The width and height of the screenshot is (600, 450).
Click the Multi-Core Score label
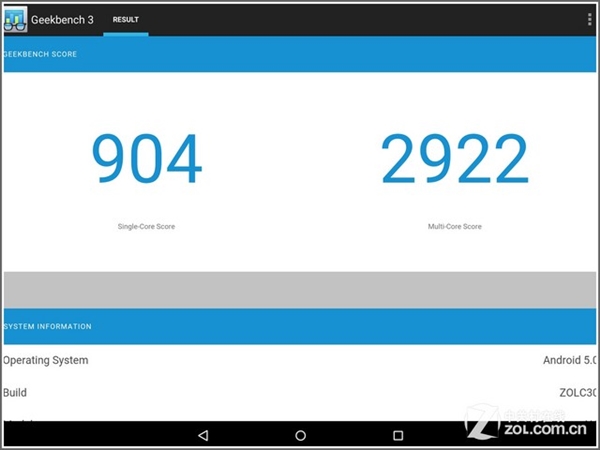click(455, 227)
